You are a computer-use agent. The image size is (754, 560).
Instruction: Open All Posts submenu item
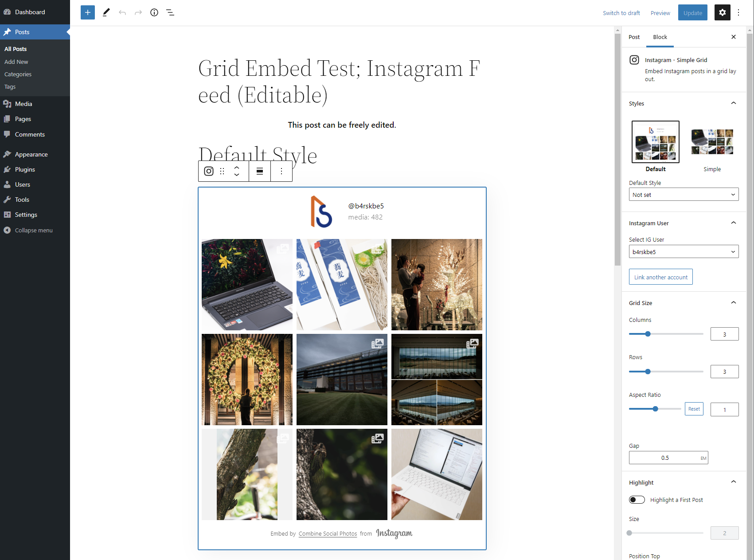coord(16,49)
